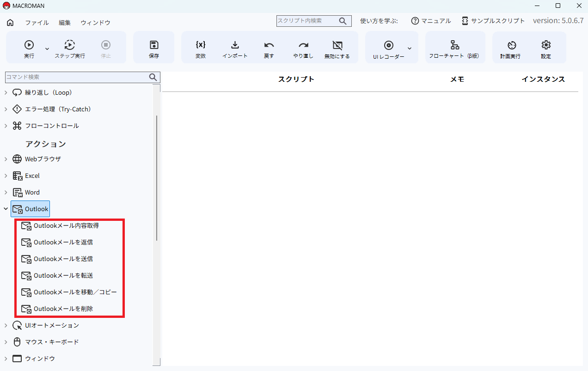Click the Webブラウザ globe icon
588x371 pixels.
(x=17, y=159)
